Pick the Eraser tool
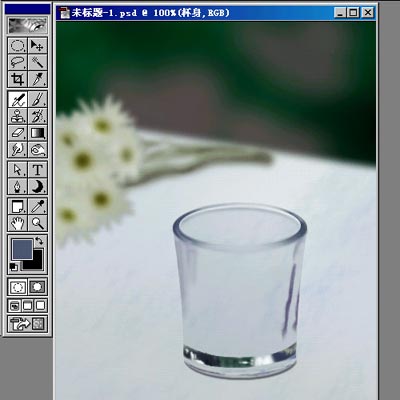 17,133
